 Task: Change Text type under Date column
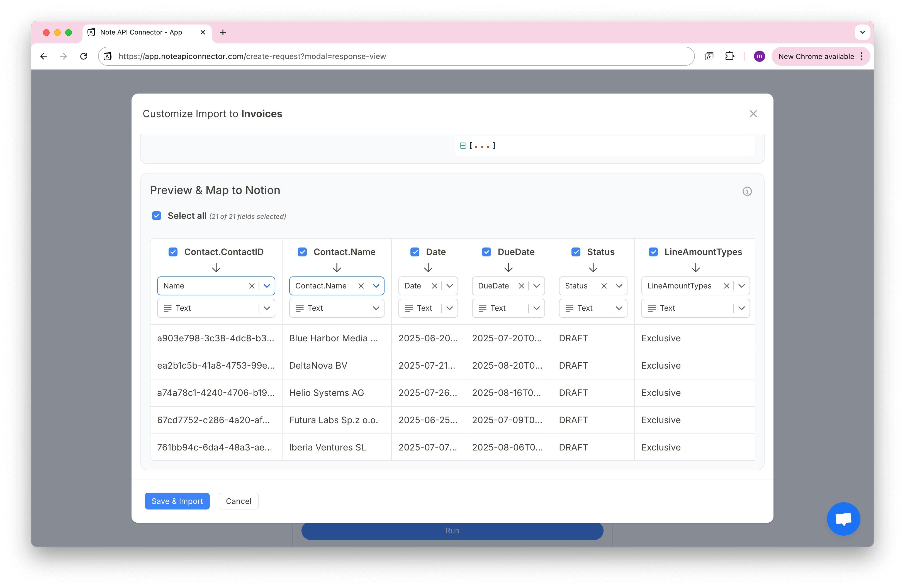(x=428, y=308)
